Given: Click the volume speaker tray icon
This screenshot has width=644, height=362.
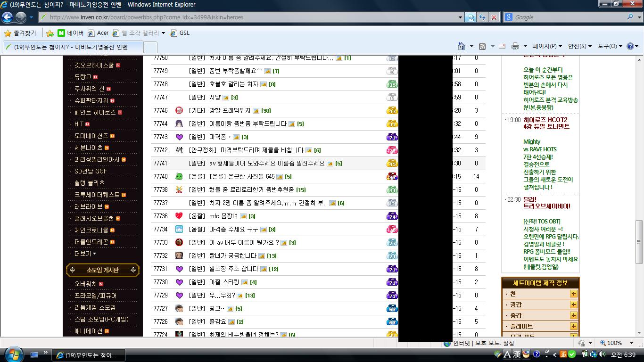Looking at the screenshot, I should (602, 354).
